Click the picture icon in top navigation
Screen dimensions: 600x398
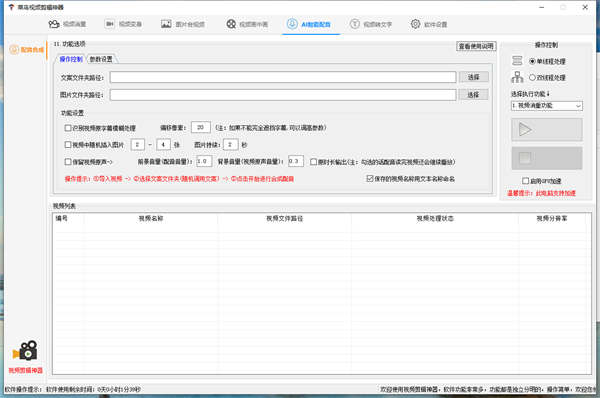tap(166, 24)
